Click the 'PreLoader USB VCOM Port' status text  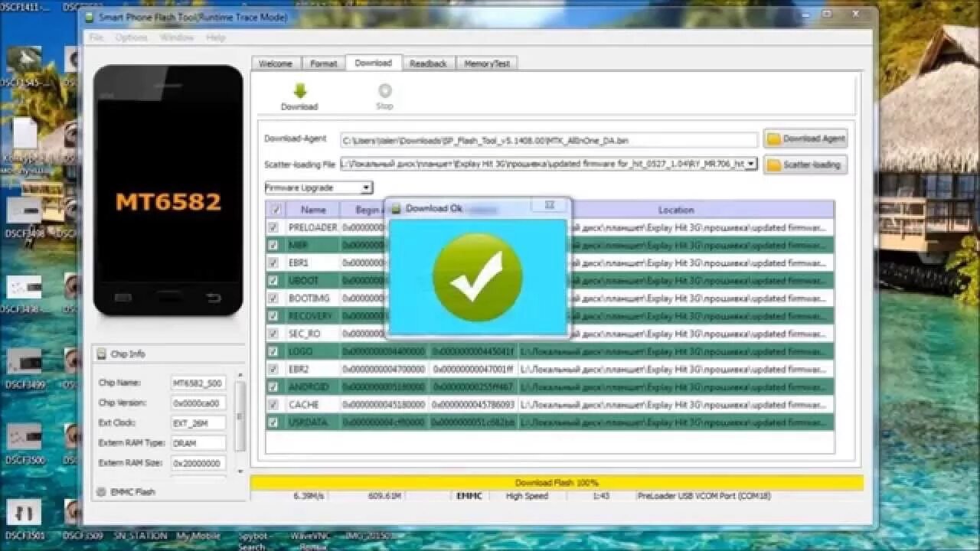pos(704,496)
